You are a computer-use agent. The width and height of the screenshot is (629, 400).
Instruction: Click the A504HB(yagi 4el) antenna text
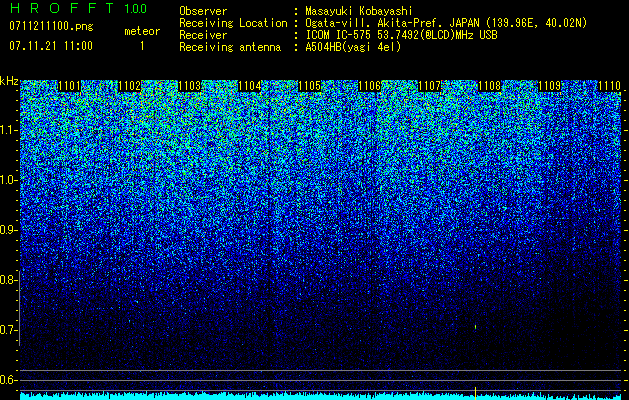pos(353,47)
